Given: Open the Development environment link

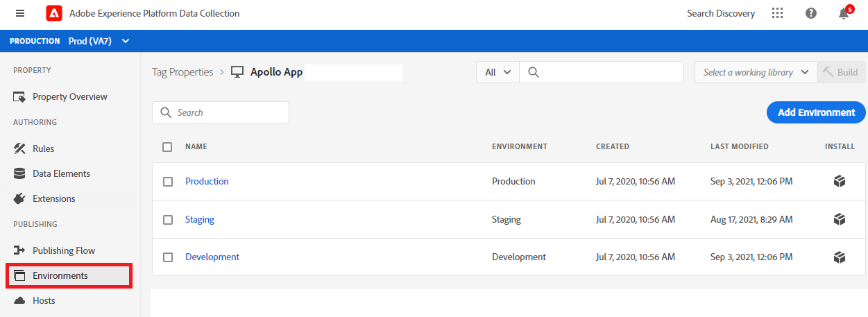Looking at the screenshot, I should 212,257.
